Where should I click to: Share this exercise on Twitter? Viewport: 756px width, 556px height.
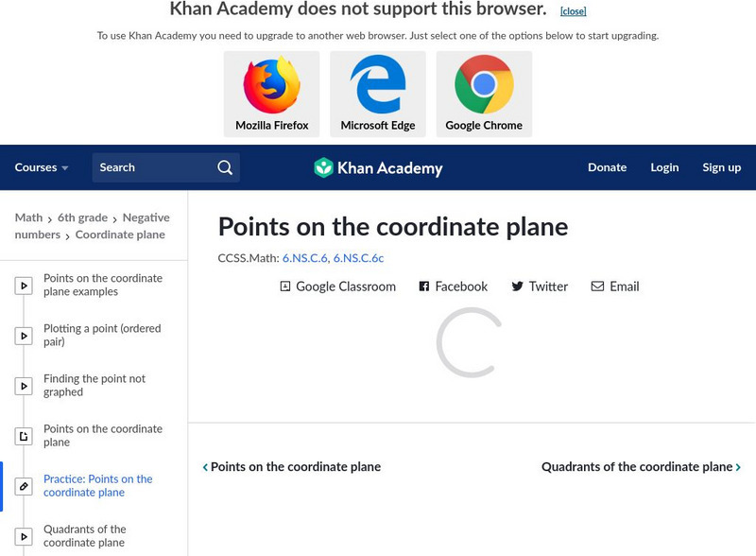(540, 287)
